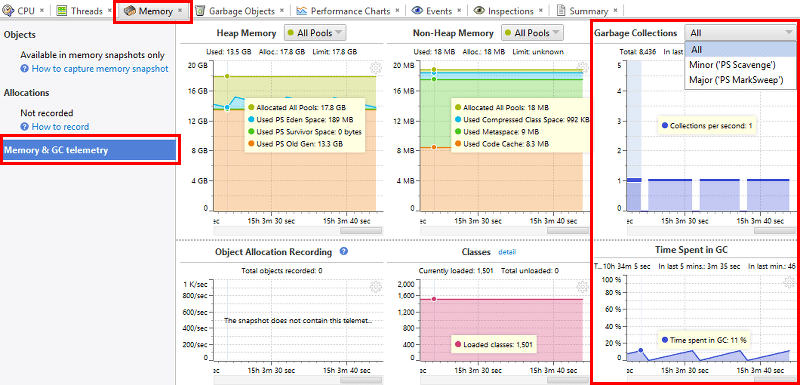Close the Performance Charts tab
800x385 pixels.
(x=397, y=10)
